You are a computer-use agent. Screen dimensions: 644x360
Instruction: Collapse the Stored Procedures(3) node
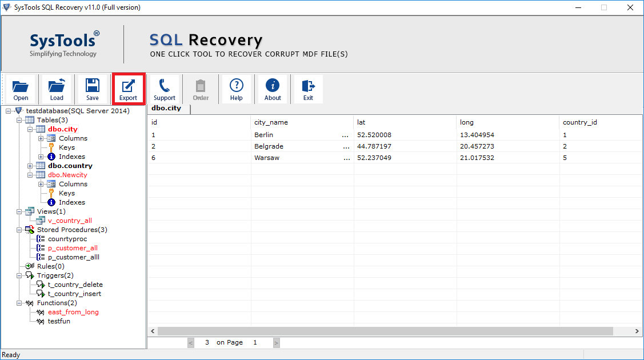(x=19, y=230)
